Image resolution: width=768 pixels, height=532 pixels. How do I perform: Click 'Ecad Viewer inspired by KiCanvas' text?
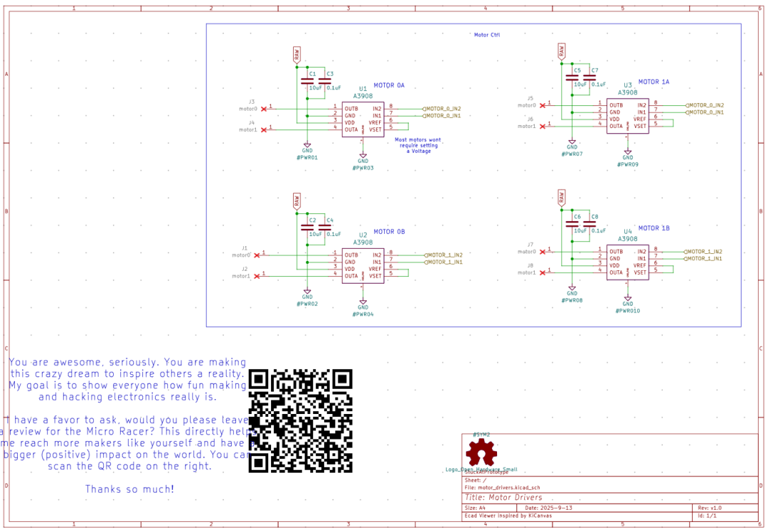[508, 516]
